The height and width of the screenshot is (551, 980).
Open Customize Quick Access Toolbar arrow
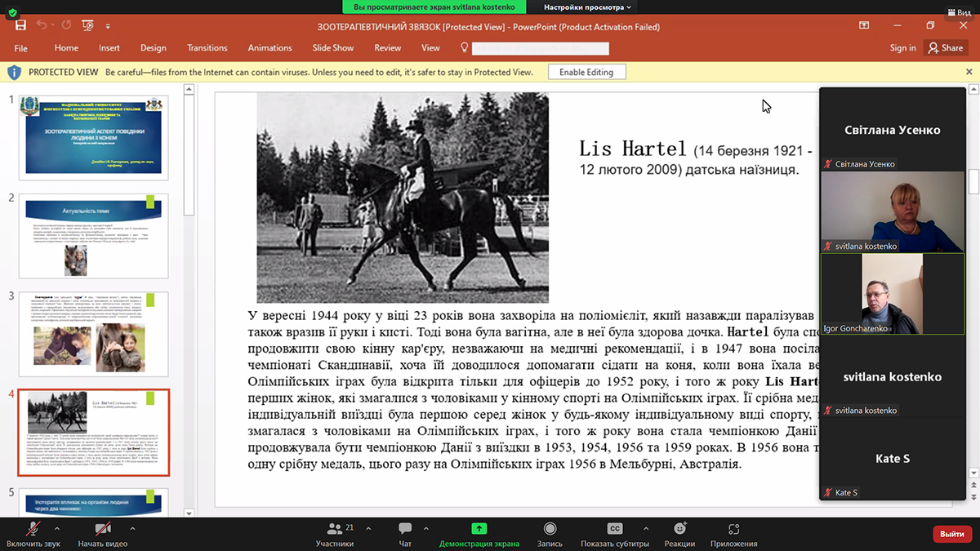[x=107, y=27]
